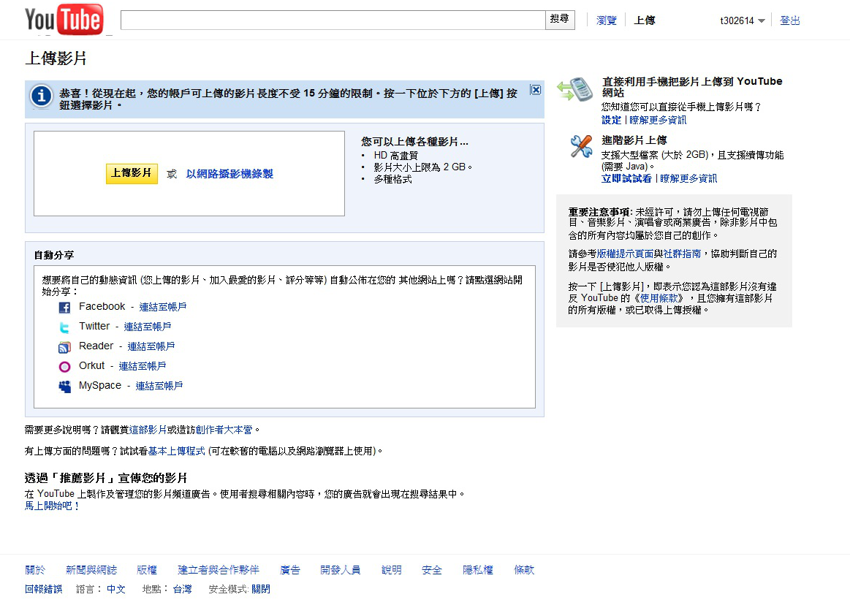Click 瞭解更多資訊 under advanced upload
Image resolution: width=850 pixels, height=616 pixels.
click(x=688, y=179)
